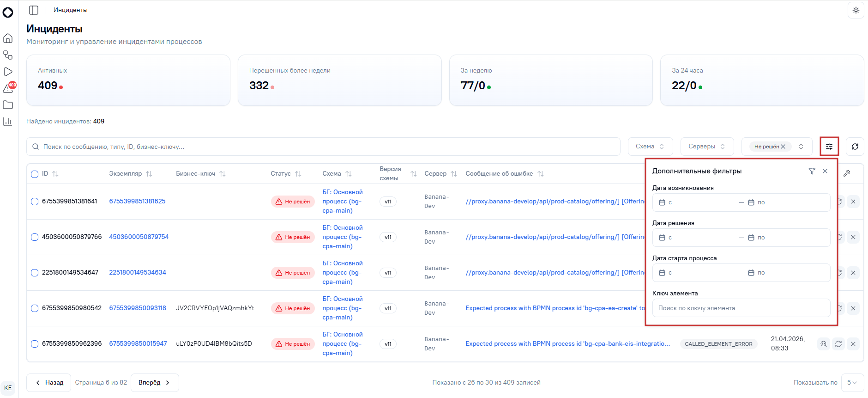This screenshot has width=868, height=398.
Task: Open instance 2251800149534634 link
Action: click(x=138, y=273)
